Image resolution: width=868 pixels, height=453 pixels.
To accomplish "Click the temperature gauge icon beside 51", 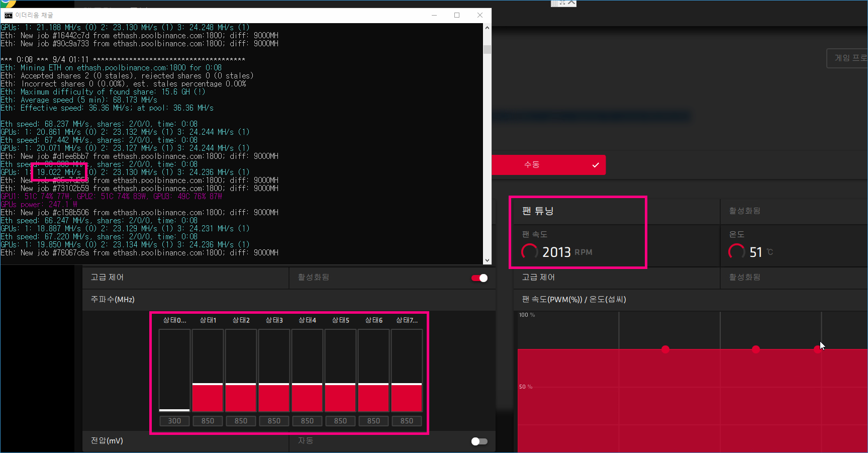I will (737, 251).
